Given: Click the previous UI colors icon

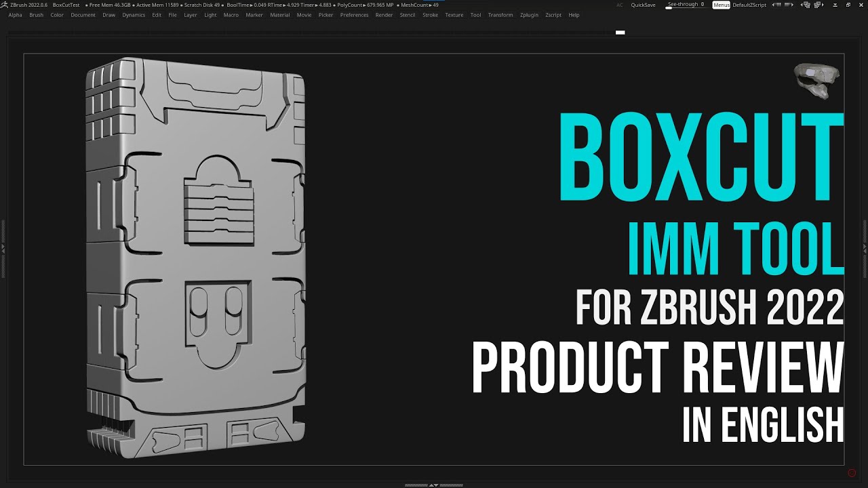Looking at the screenshot, I should (x=776, y=5).
